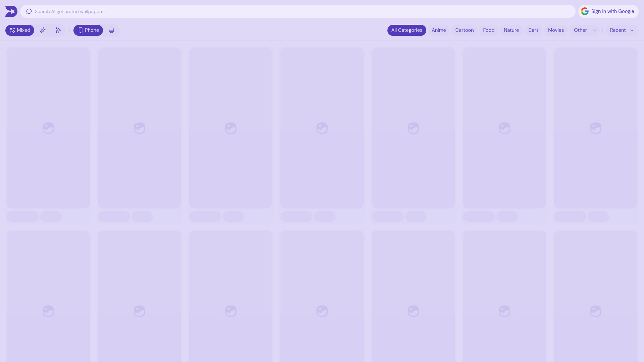The image size is (644, 362).
Task: Click the animated sparkle effect icon
Action: [x=58, y=30]
